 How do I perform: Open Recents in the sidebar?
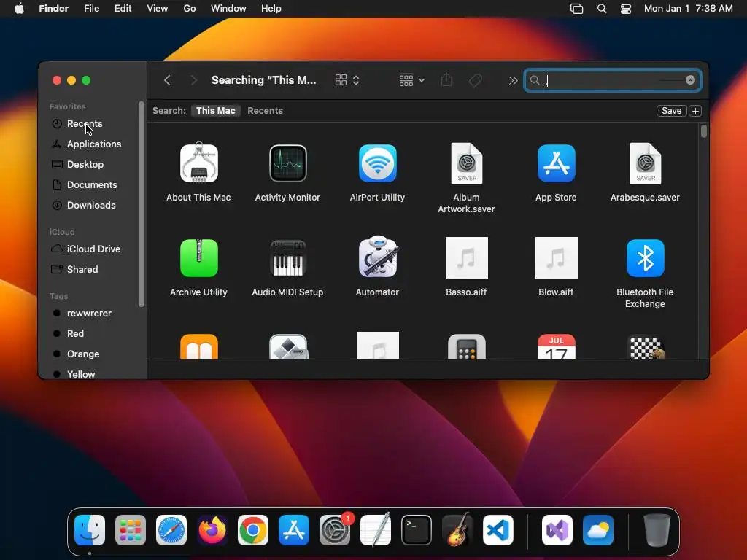click(x=85, y=124)
